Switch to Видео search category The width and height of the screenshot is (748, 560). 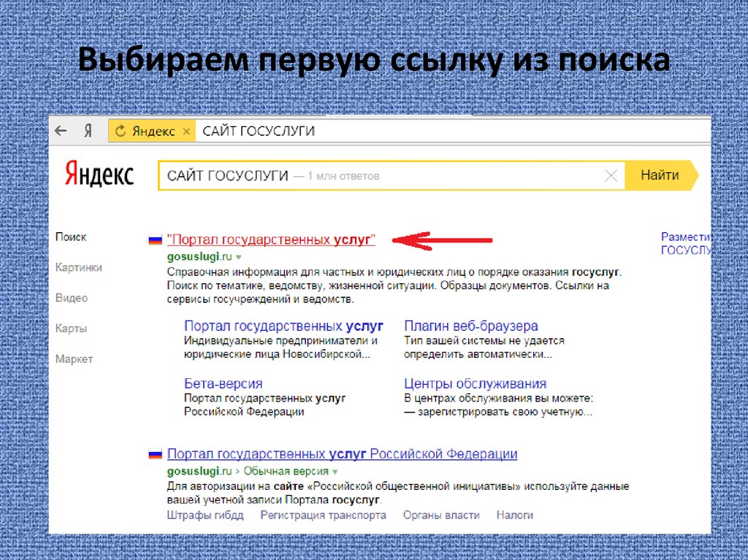pyautogui.click(x=72, y=298)
